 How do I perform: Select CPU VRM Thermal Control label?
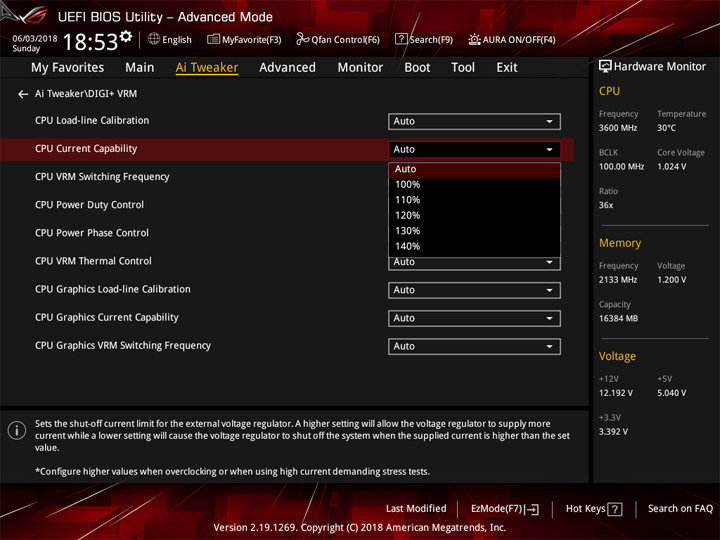[93, 261]
